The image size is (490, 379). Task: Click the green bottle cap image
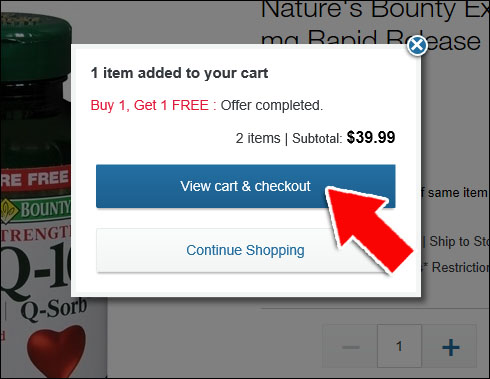tap(36, 45)
